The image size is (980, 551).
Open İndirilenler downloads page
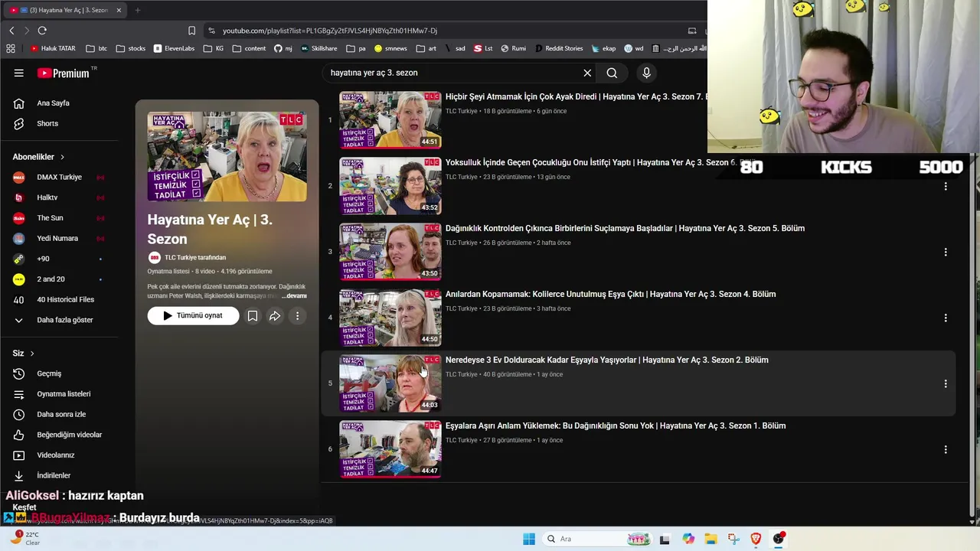tap(54, 475)
